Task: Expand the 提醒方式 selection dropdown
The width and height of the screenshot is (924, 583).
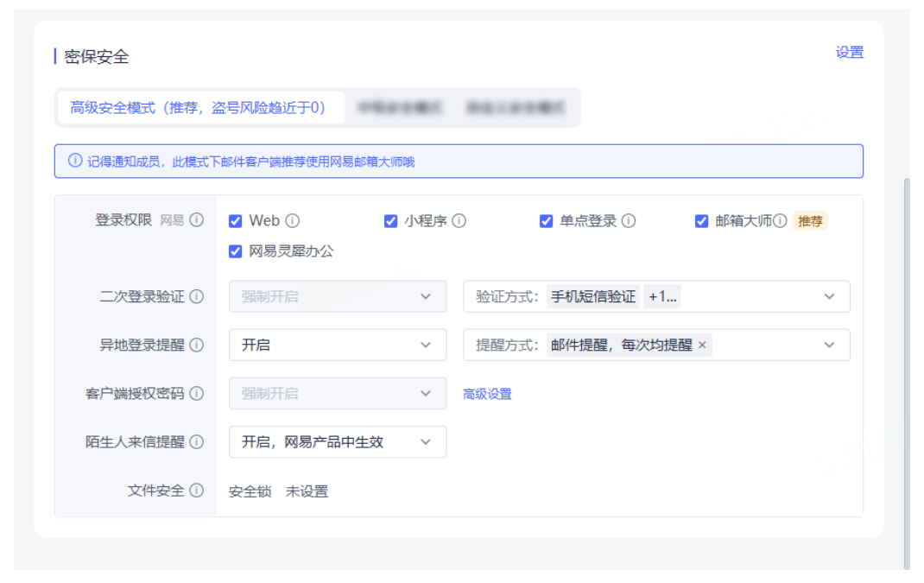Action: [x=656, y=345]
